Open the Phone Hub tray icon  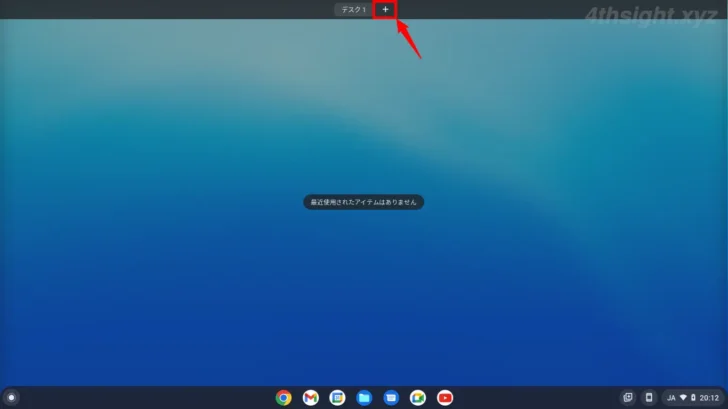coord(649,397)
